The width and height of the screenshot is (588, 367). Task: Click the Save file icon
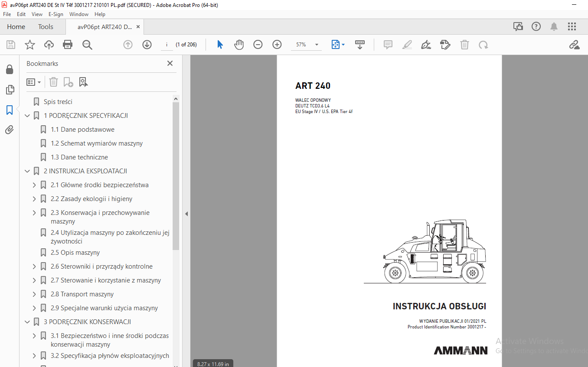click(11, 45)
